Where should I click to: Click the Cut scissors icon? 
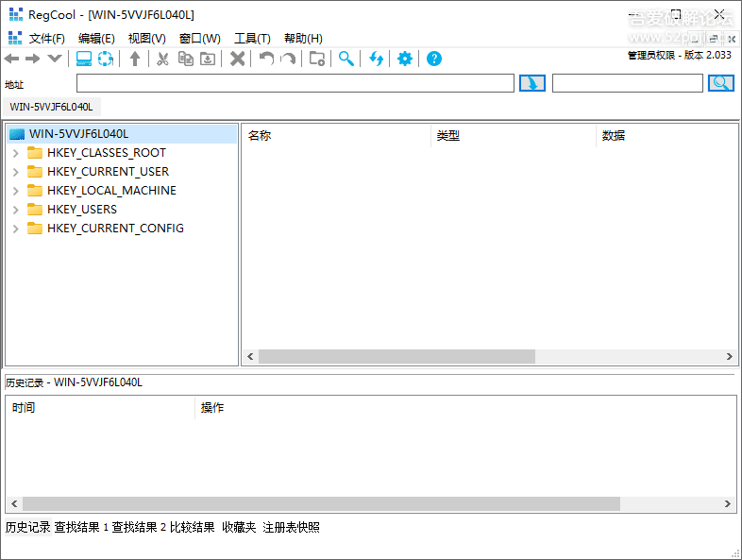pos(162,59)
